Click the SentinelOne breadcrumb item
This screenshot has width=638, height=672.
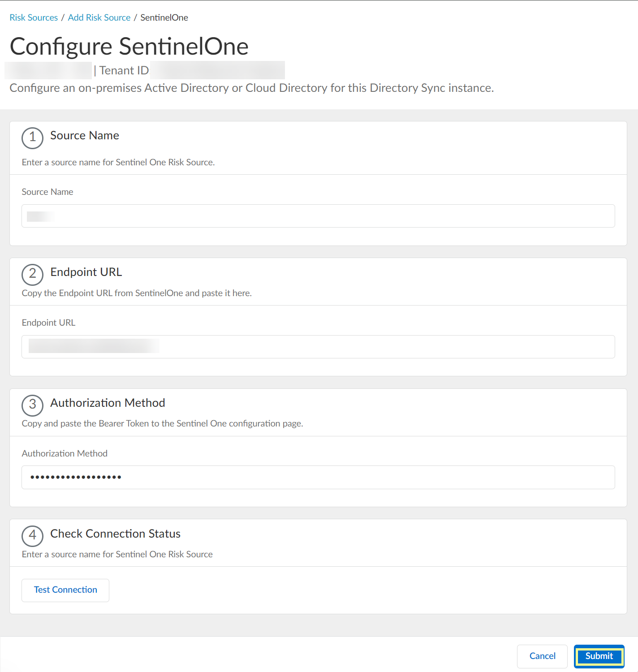pyautogui.click(x=164, y=17)
